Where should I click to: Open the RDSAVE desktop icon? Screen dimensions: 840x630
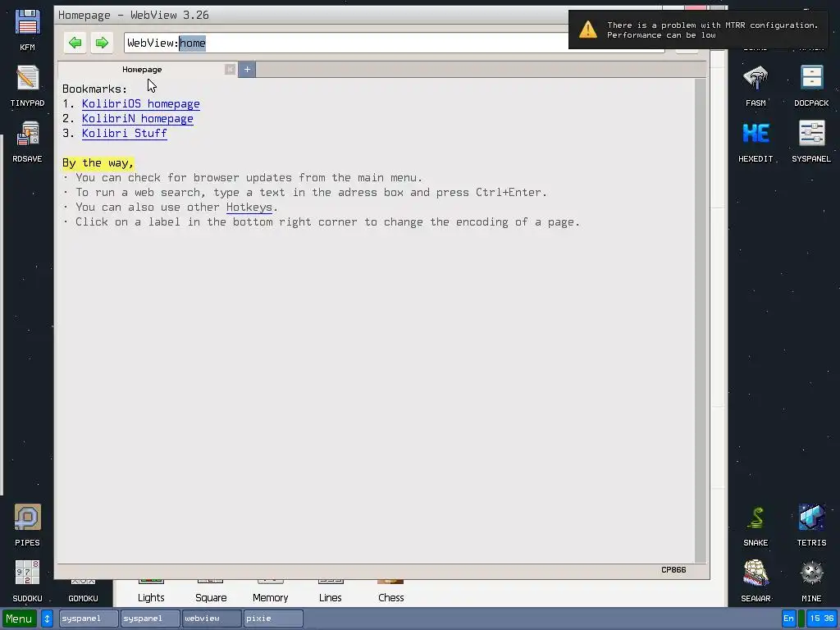click(27, 141)
